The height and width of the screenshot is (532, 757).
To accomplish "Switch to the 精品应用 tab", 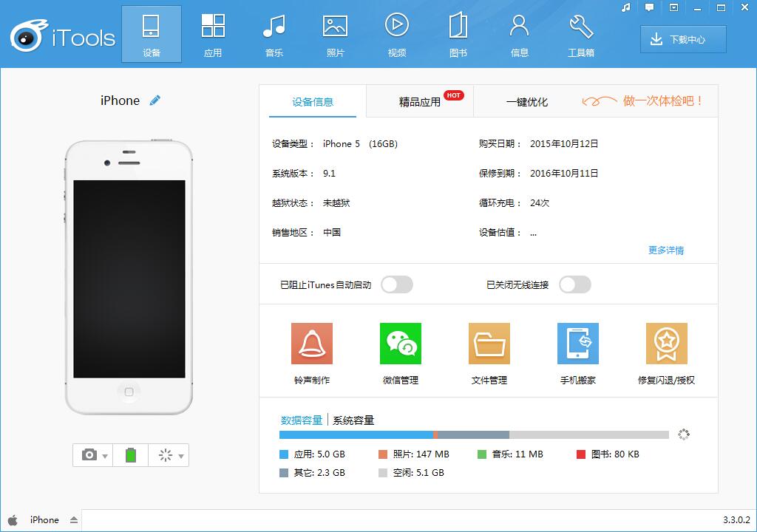I will 420,102.
